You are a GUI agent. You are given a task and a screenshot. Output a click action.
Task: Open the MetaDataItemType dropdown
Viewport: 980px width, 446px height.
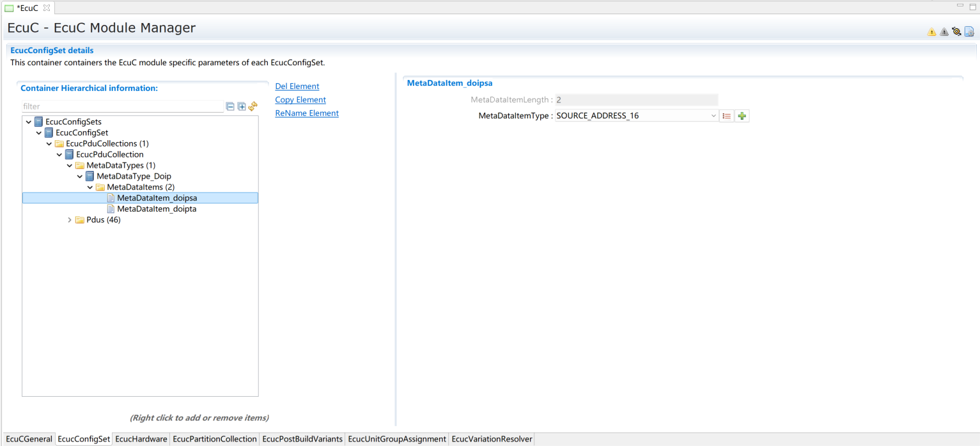coord(713,116)
